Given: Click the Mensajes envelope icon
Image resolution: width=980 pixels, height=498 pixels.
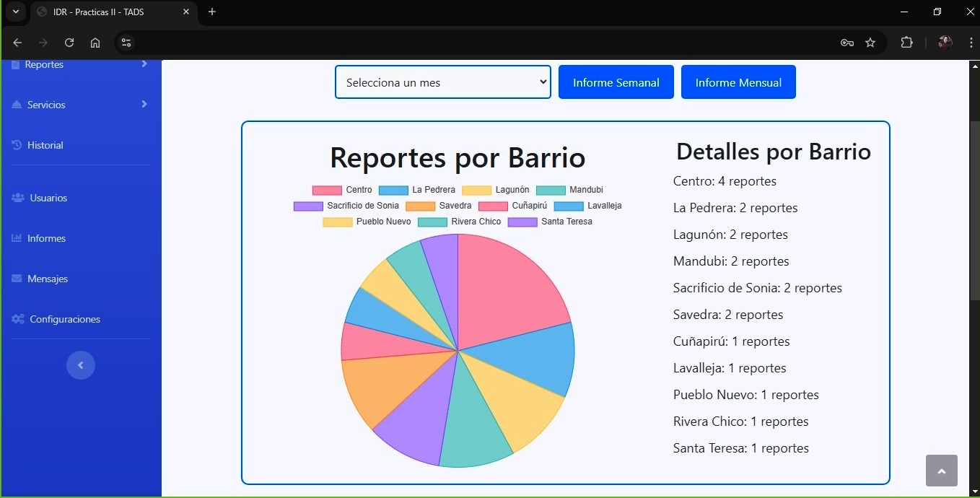Looking at the screenshot, I should click(17, 279).
